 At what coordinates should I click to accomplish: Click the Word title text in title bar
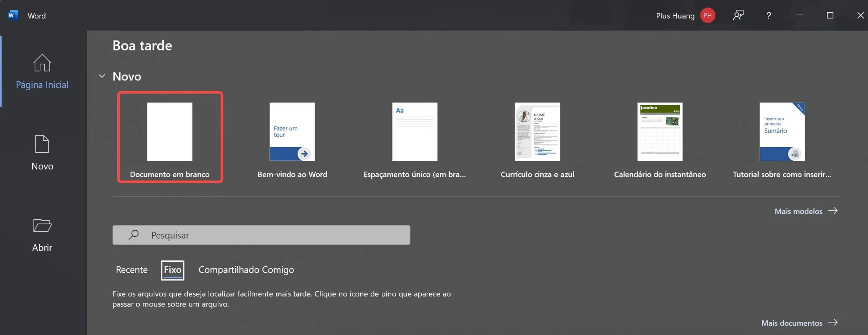37,16
